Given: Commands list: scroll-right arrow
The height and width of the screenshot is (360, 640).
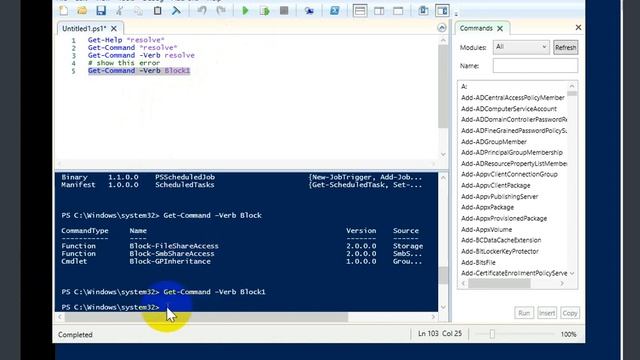Looking at the screenshot, I should 562,283.
